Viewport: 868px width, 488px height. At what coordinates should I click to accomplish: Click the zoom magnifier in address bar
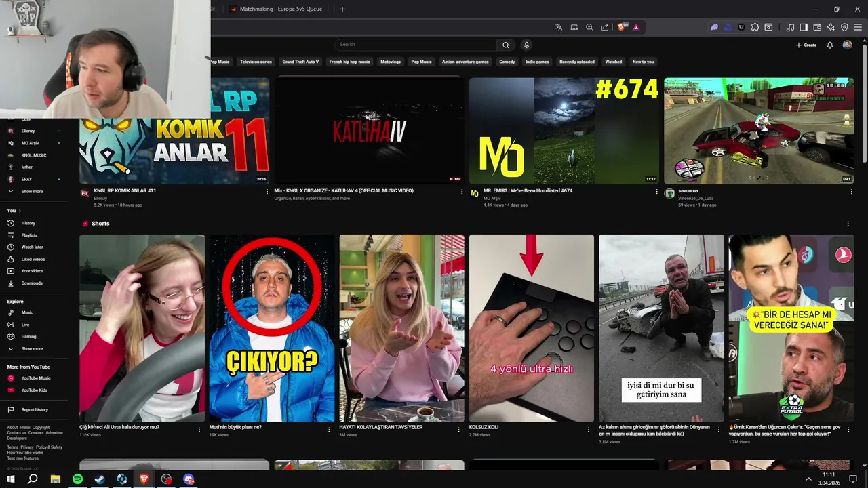click(x=589, y=27)
